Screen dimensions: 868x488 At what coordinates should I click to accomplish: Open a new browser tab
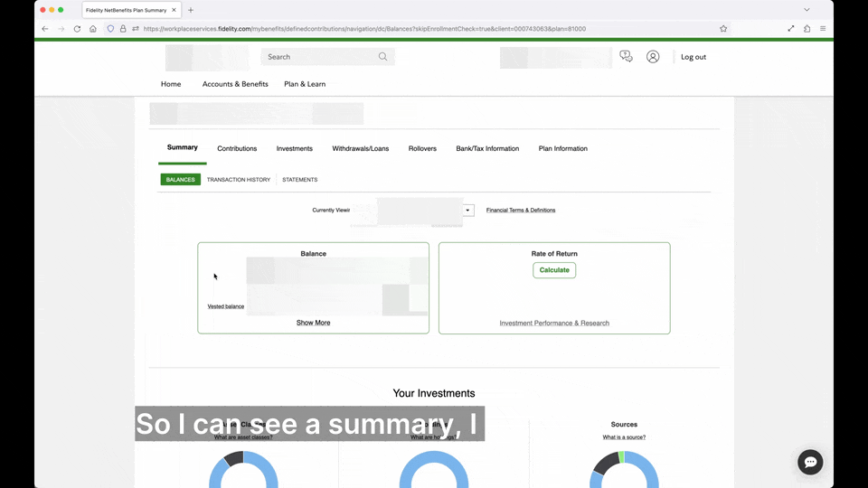[191, 10]
